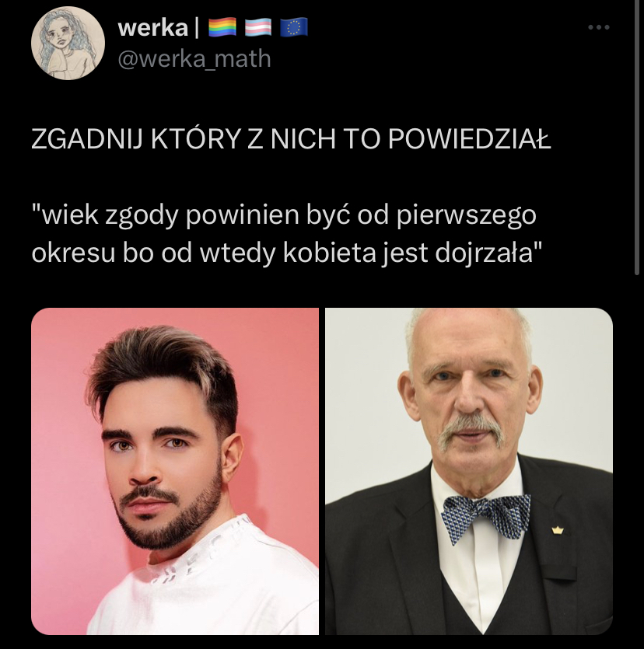Click the vertical scrollbar thumb at right
The image size is (644, 649).
[637, 137]
